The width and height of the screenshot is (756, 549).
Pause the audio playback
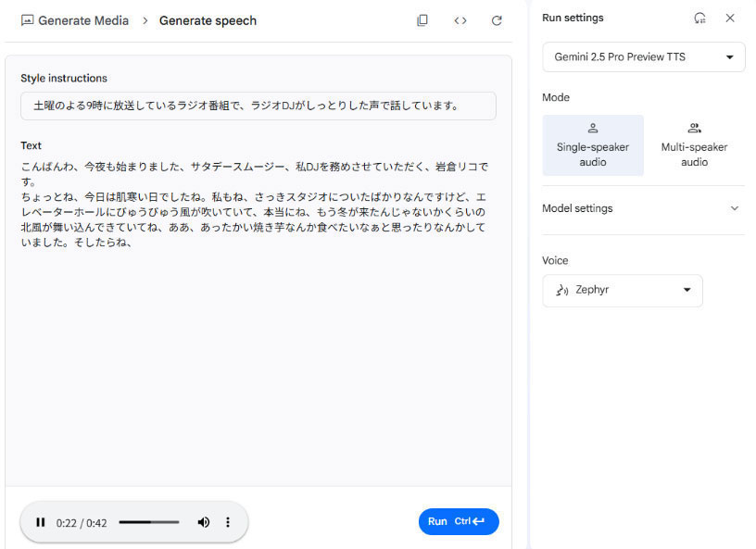(40, 522)
